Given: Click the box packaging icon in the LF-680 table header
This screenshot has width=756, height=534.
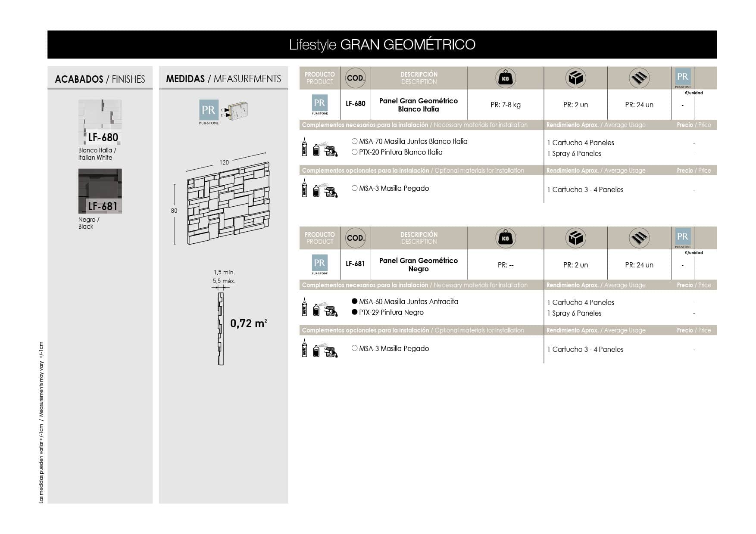Looking at the screenshot, I should tap(575, 78).
